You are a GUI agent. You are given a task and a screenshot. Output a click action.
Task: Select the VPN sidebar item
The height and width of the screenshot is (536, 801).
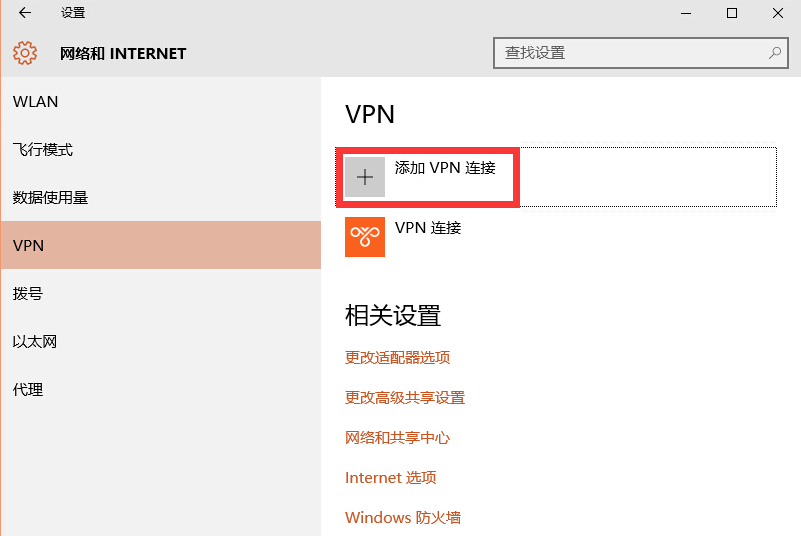[29, 246]
